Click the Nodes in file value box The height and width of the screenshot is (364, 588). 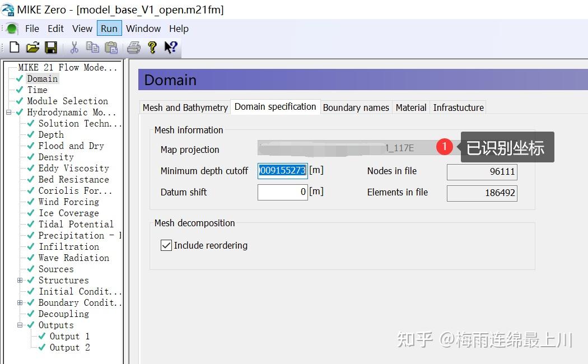[482, 172]
